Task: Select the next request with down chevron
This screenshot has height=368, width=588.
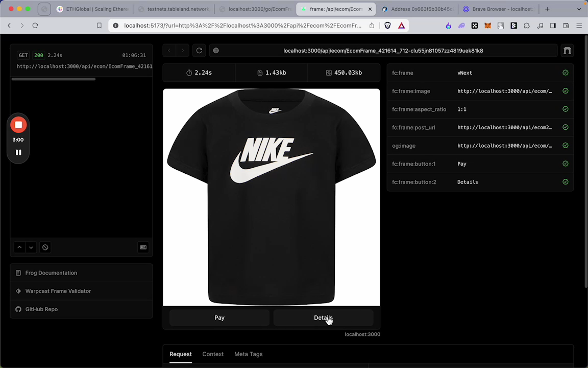Action: (x=31, y=247)
